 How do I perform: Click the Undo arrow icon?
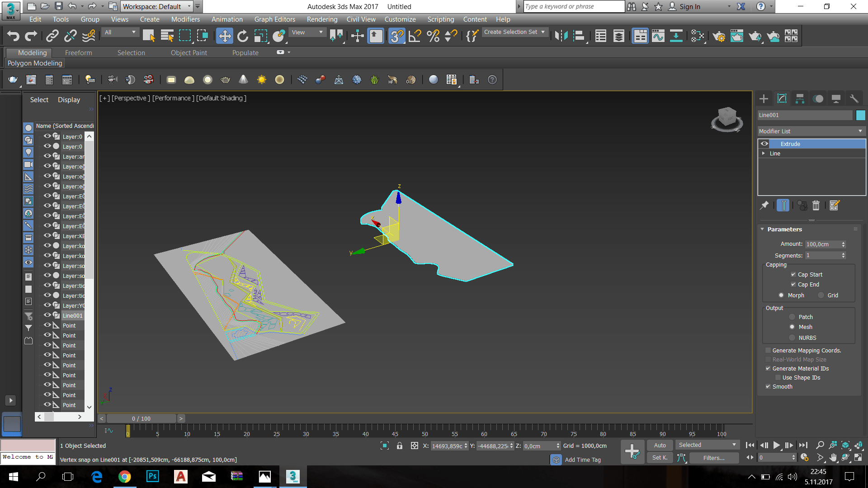tap(13, 36)
